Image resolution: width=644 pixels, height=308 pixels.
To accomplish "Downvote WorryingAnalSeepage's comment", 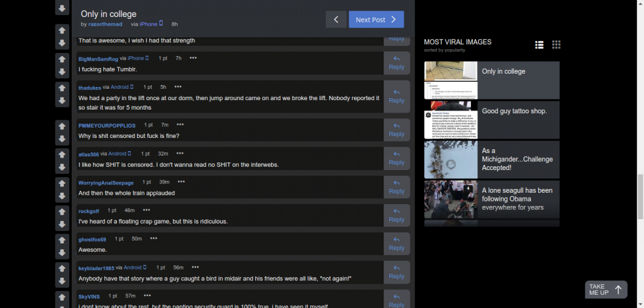I will click(x=62, y=196).
